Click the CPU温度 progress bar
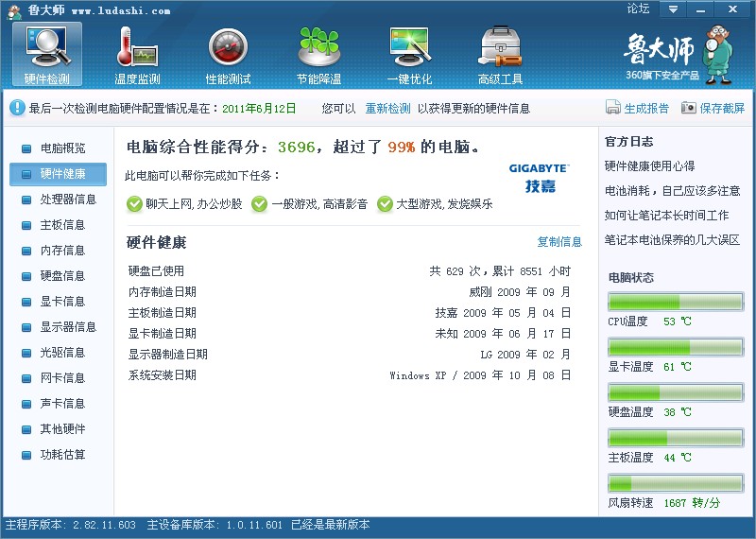 (675, 302)
